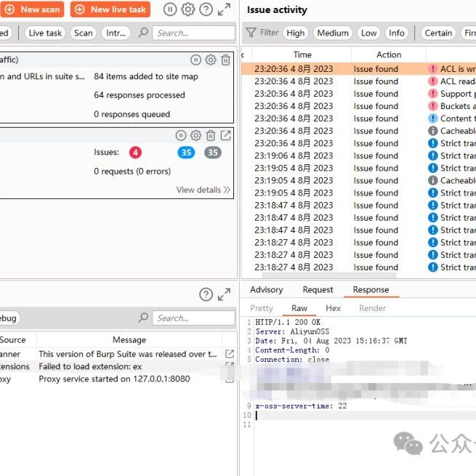Open task configuration gear in top toolbar

tap(188, 9)
